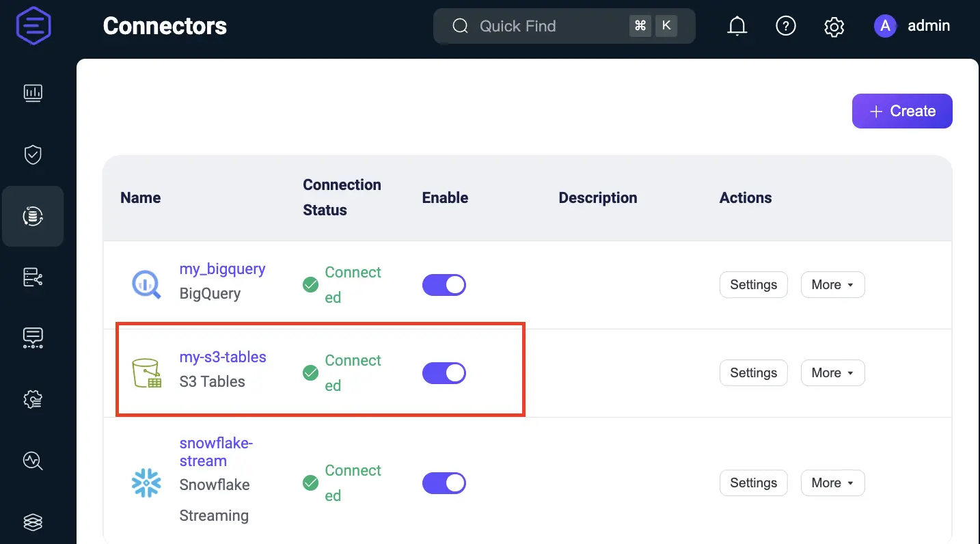This screenshot has width=980, height=544.
Task: Open the shield security sidebar icon
Action: point(33,154)
